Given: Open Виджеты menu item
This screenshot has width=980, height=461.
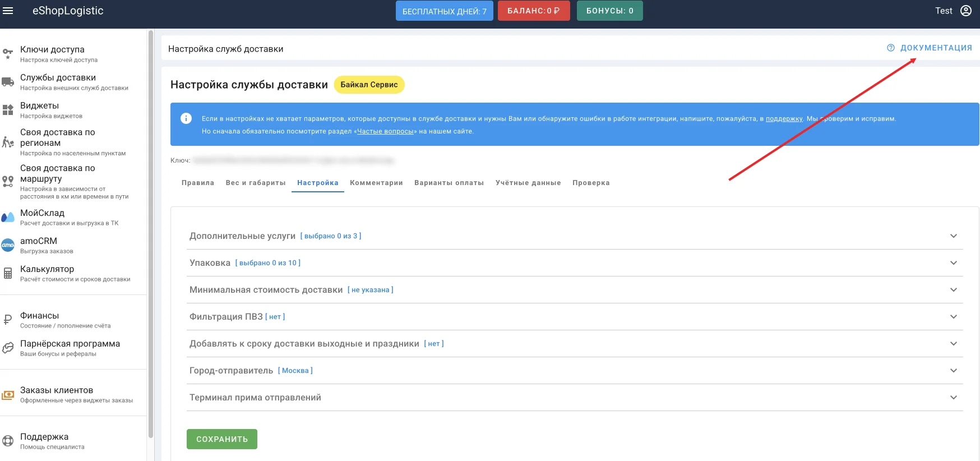Looking at the screenshot, I should 73,110.
